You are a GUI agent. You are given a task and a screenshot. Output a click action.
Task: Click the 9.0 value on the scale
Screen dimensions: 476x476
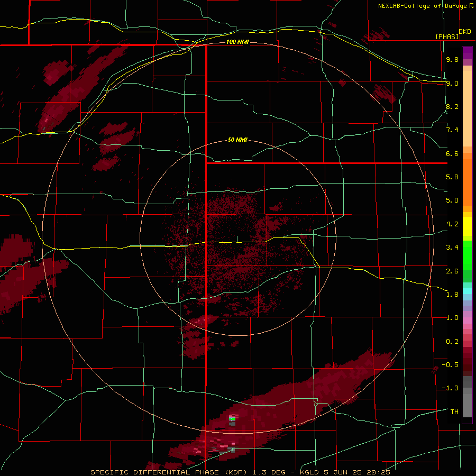[x=452, y=84]
